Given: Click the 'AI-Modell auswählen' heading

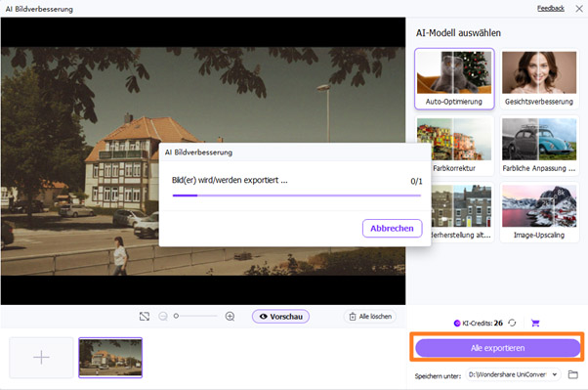Looking at the screenshot, I should 458,33.
